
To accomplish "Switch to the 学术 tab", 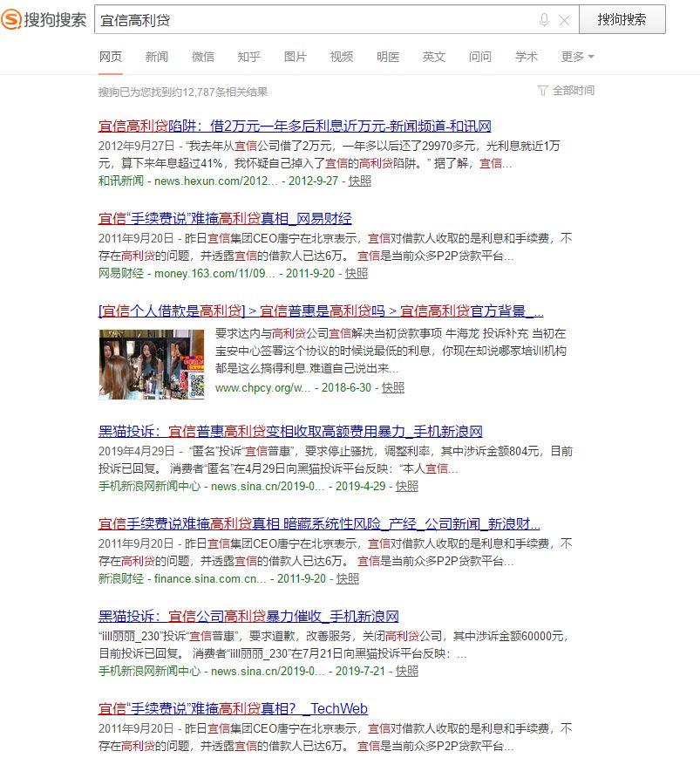I will coord(527,57).
